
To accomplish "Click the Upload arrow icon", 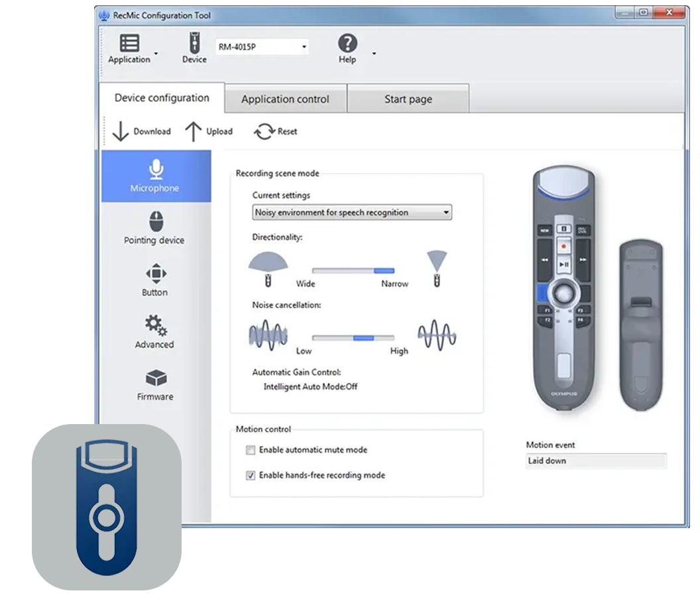I will [194, 132].
